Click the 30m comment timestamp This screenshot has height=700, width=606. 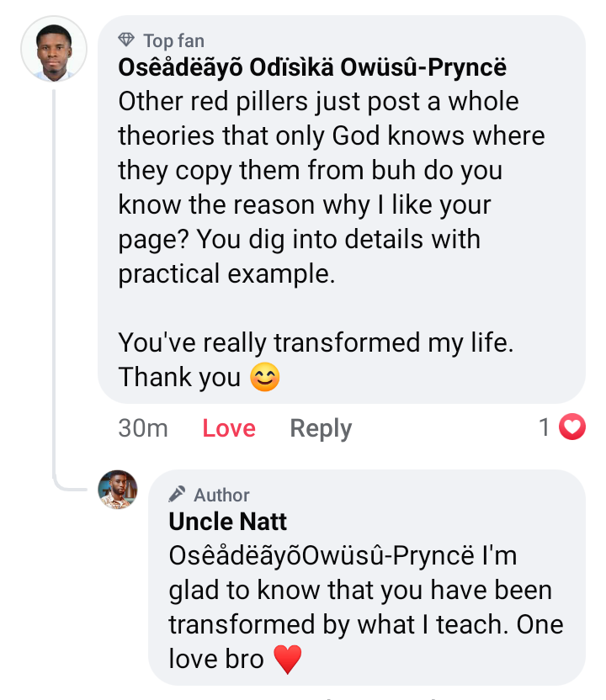tap(143, 428)
